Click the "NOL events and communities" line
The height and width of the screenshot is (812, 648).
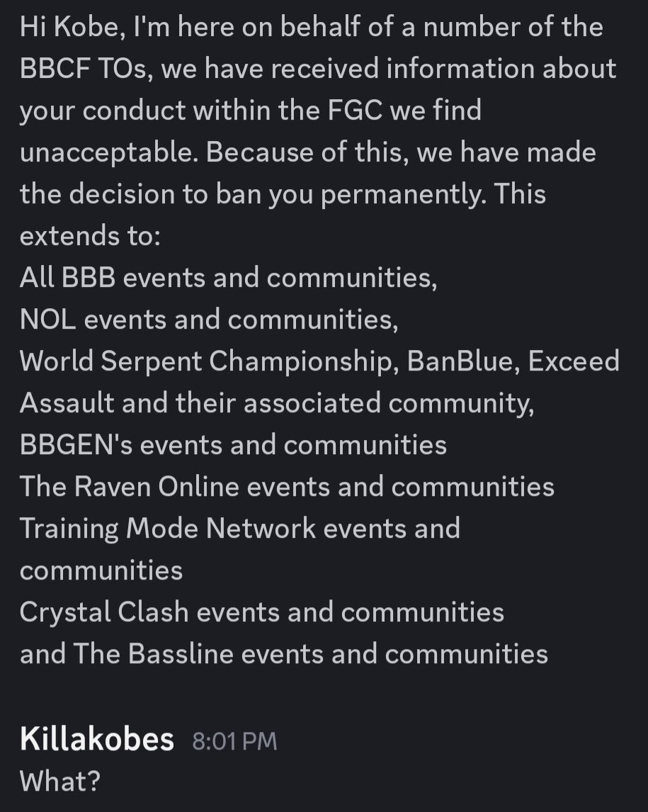209,320
